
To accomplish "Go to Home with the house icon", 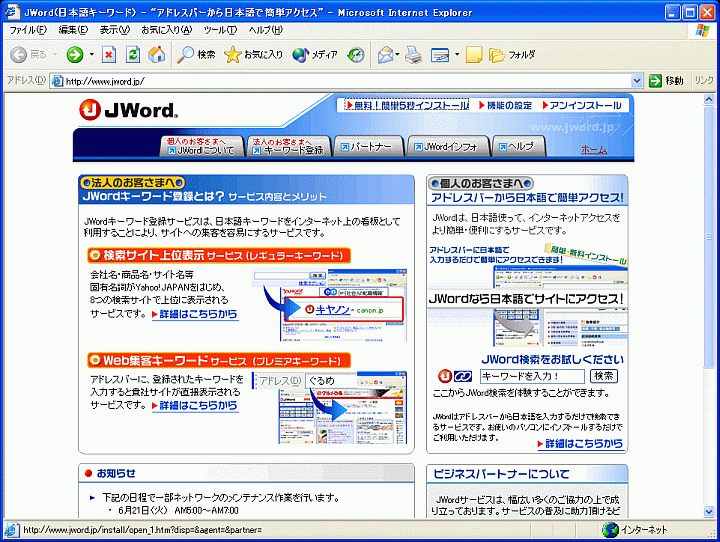I will [x=156, y=55].
